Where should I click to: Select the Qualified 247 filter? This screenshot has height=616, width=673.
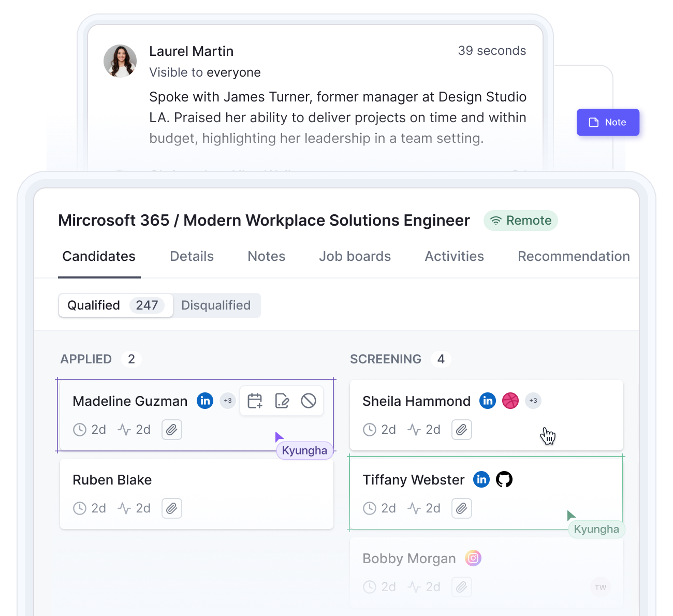(x=116, y=305)
